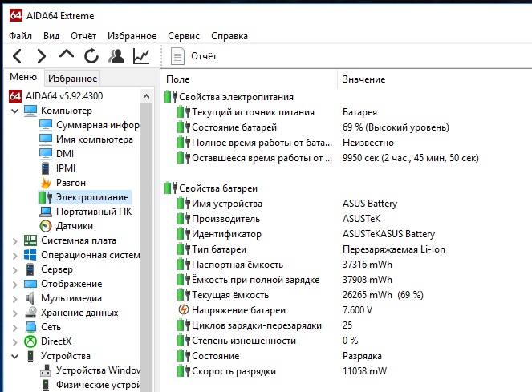Click the left panel vertical scrollbar
The image size is (532, 392).
point(146,240)
